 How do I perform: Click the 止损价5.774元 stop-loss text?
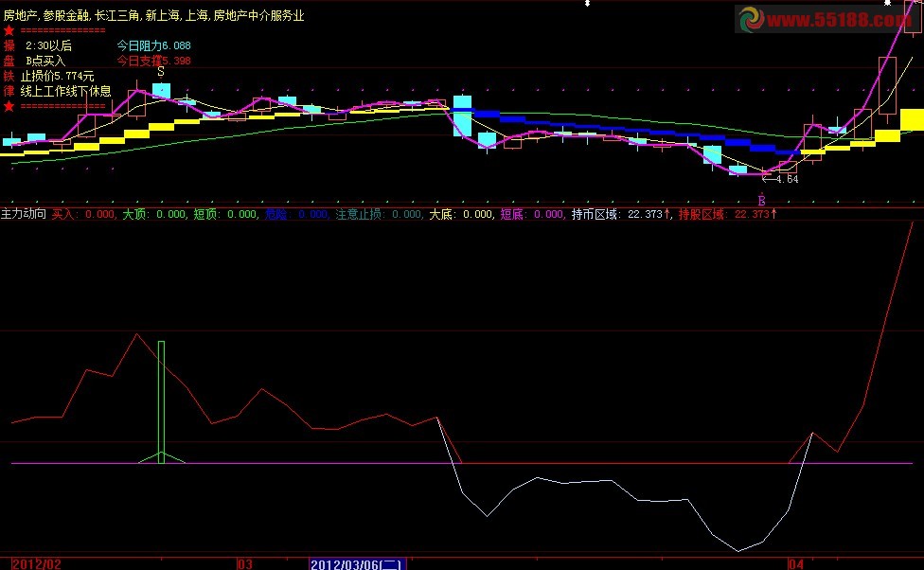[x=57, y=75]
